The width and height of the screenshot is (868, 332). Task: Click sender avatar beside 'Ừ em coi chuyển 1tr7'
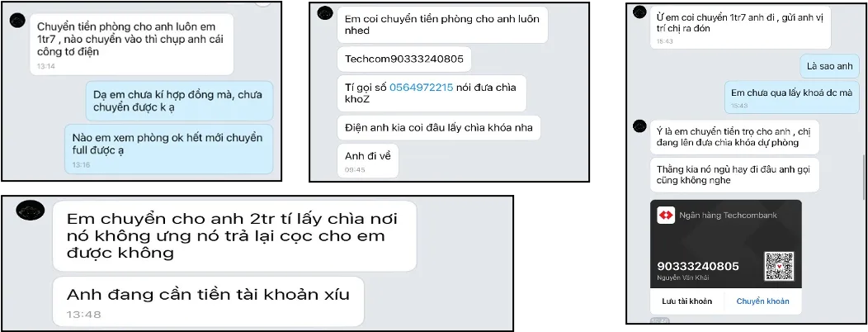coord(640,12)
